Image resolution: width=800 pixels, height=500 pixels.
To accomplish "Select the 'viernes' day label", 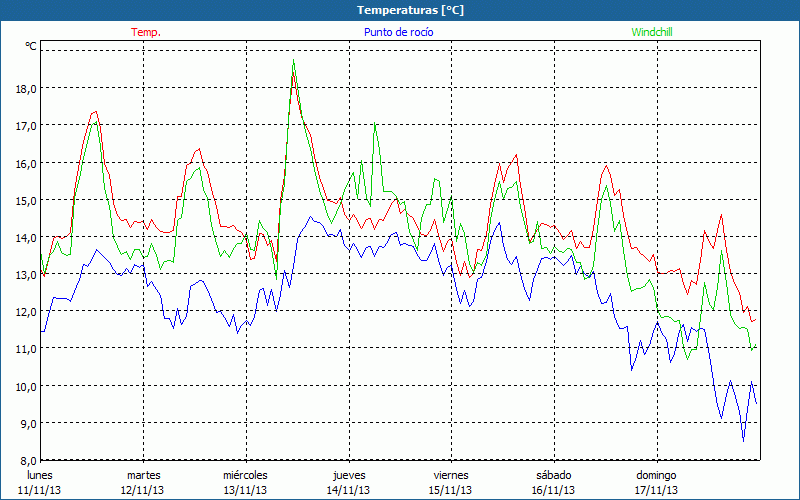I will click(x=451, y=475).
